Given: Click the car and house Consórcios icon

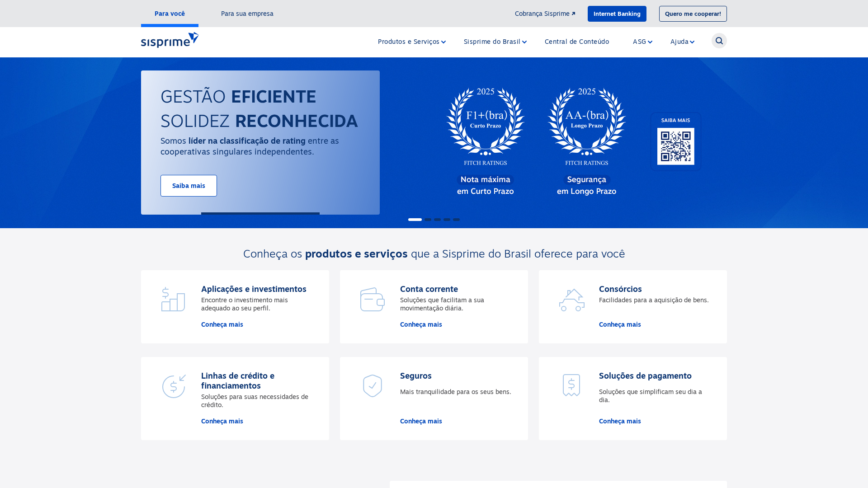Looking at the screenshot, I should (x=571, y=300).
